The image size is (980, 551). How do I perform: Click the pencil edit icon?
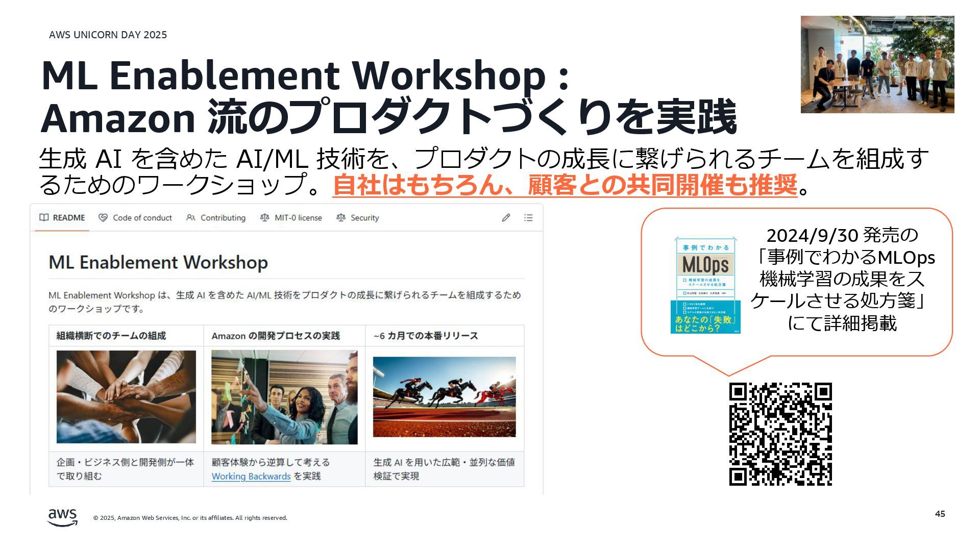(x=506, y=218)
